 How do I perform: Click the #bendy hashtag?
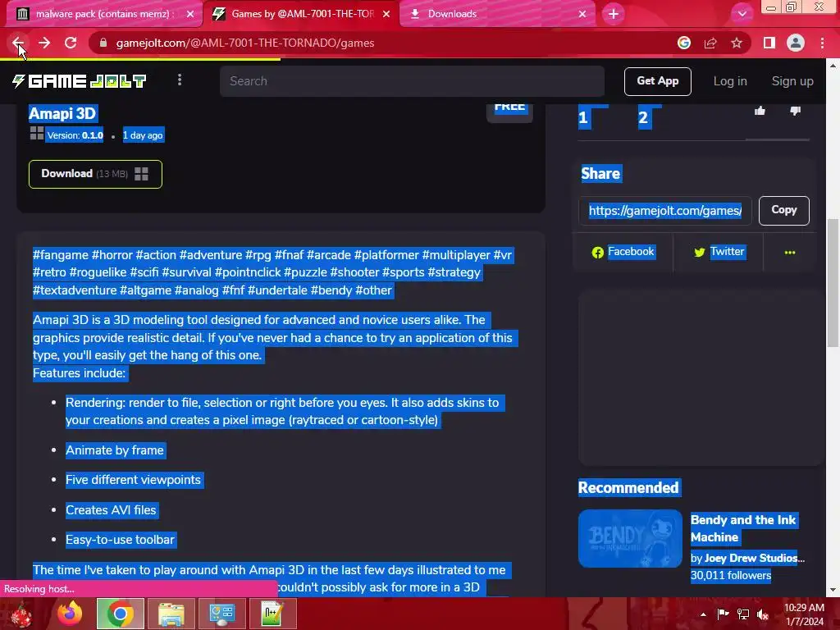tap(331, 290)
